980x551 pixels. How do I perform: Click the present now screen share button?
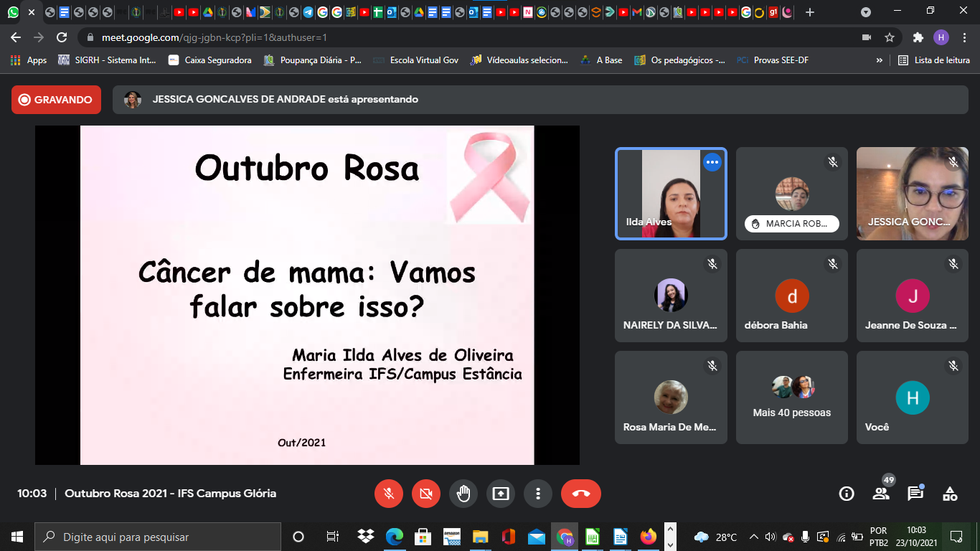[x=501, y=494]
